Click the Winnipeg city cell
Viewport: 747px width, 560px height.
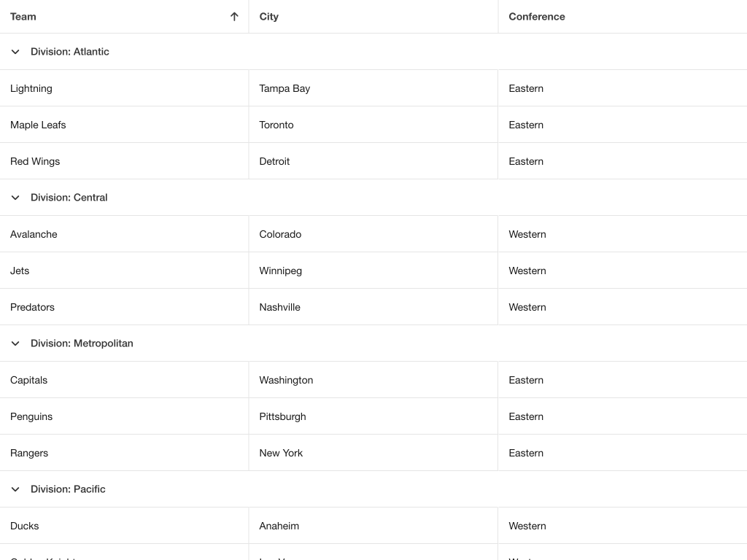[x=281, y=271]
